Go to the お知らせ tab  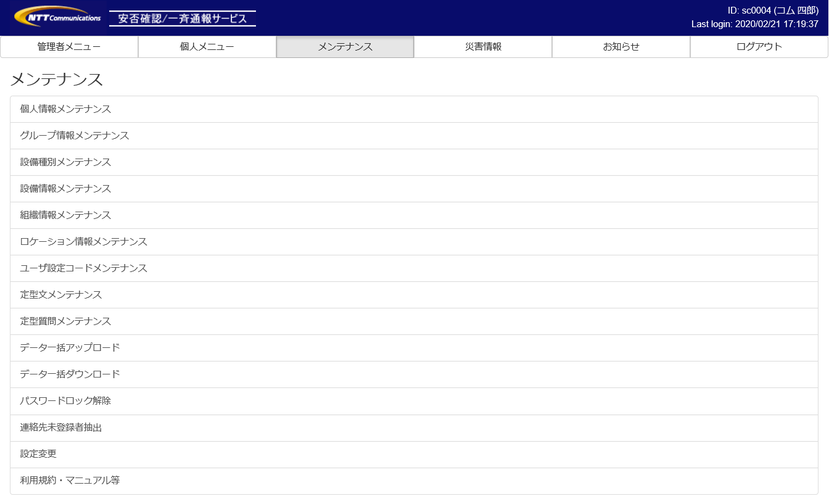pos(621,47)
